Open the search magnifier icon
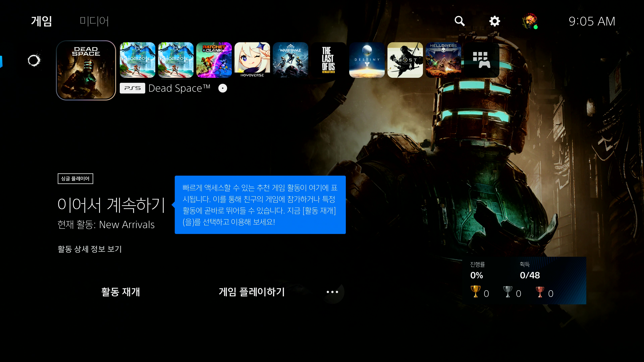The height and width of the screenshot is (362, 644). click(x=460, y=21)
